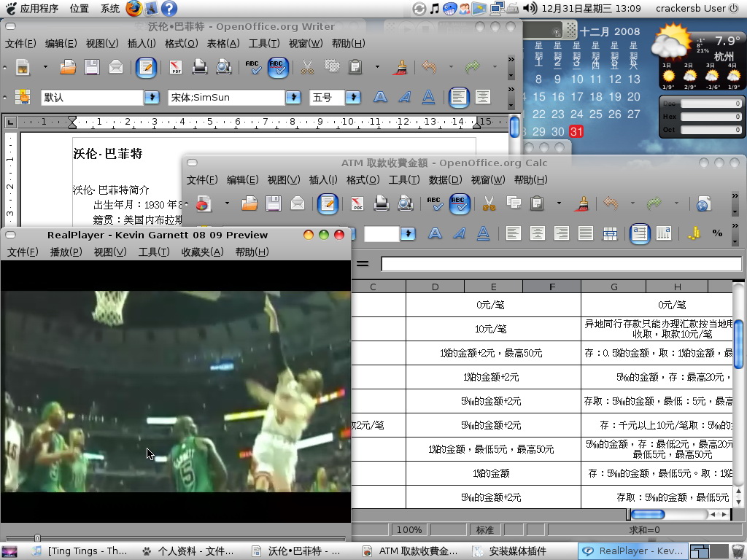Open 表格(A) menu in Writer

pos(223,43)
